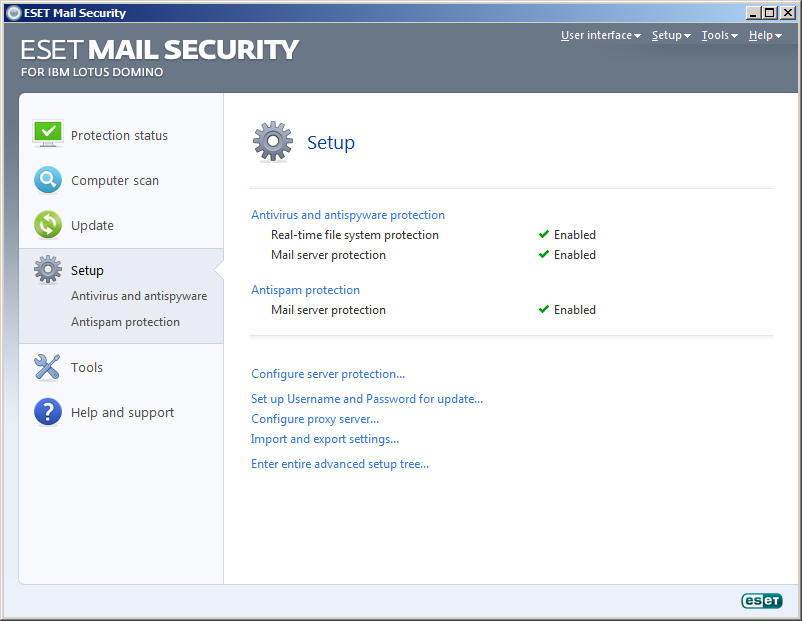Toggle Real-time file system protection Enabled status
The height and width of the screenshot is (621, 802).
(x=567, y=235)
